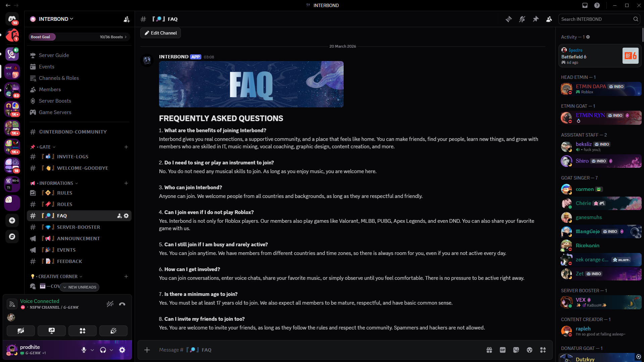The width and height of the screenshot is (644, 362).
Task: Open Discord Help icon in title bar
Action: (x=597, y=5)
